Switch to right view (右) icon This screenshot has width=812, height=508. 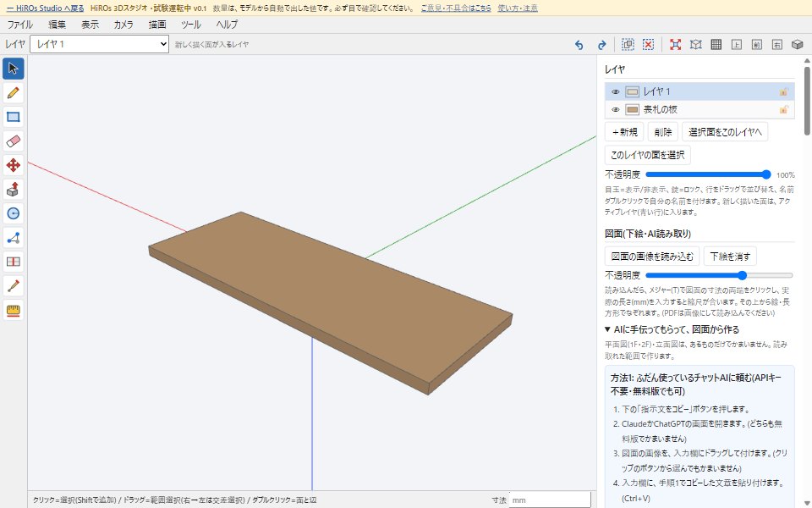tap(776, 45)
